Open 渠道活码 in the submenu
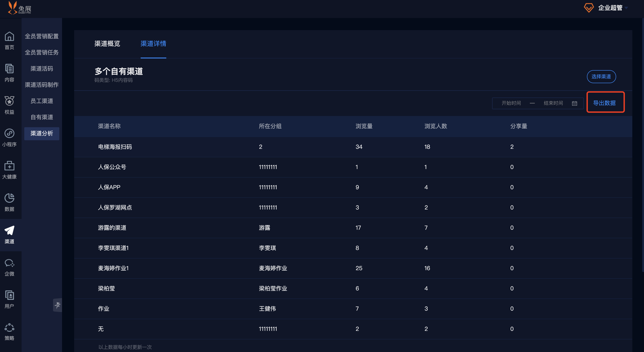 click(x=42, y=69)
